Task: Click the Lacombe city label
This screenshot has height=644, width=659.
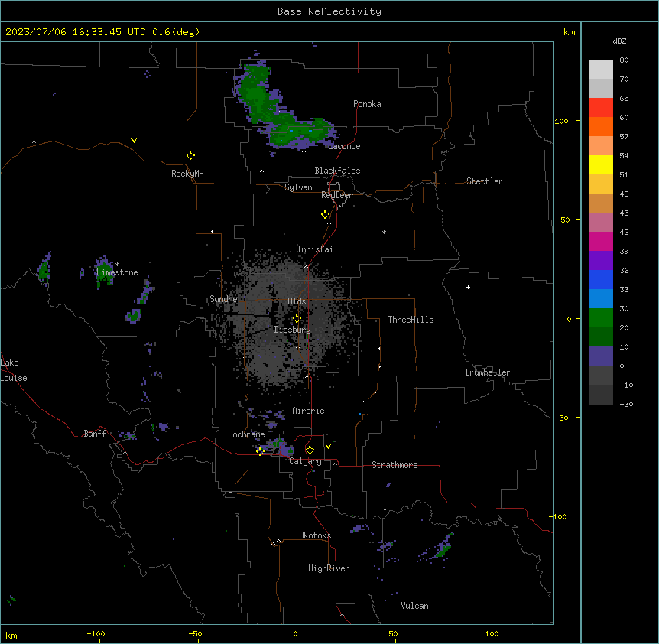Action: tap(344, 146)
